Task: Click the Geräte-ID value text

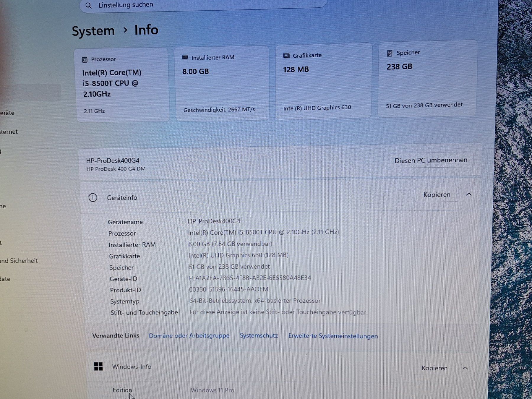Action: click(250, 278)
